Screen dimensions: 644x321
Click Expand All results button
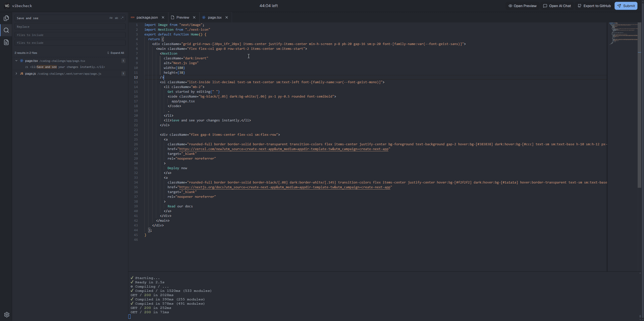[x=115, y=53]
